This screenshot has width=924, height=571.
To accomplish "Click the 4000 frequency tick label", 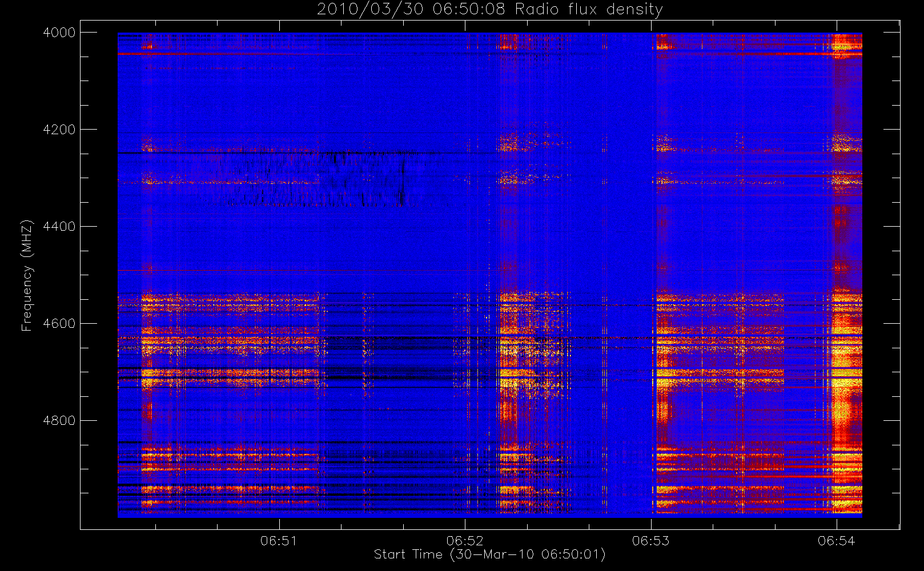I will click(x=59, y=33).
